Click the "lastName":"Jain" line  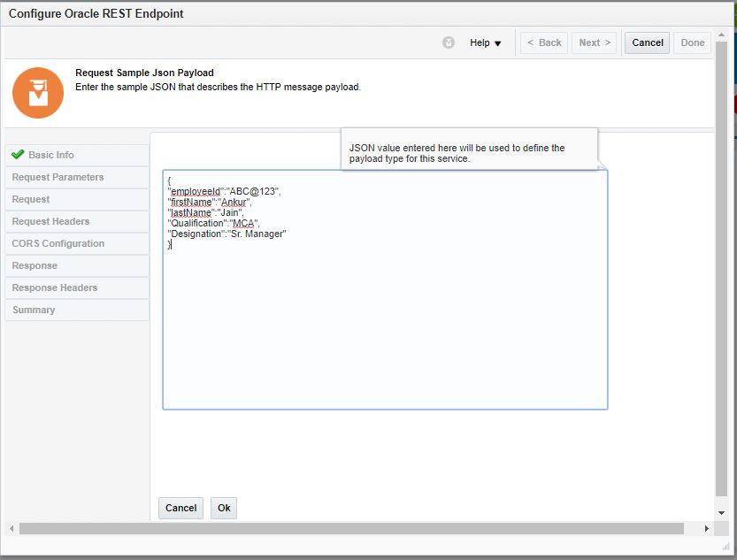coord(205,213)
